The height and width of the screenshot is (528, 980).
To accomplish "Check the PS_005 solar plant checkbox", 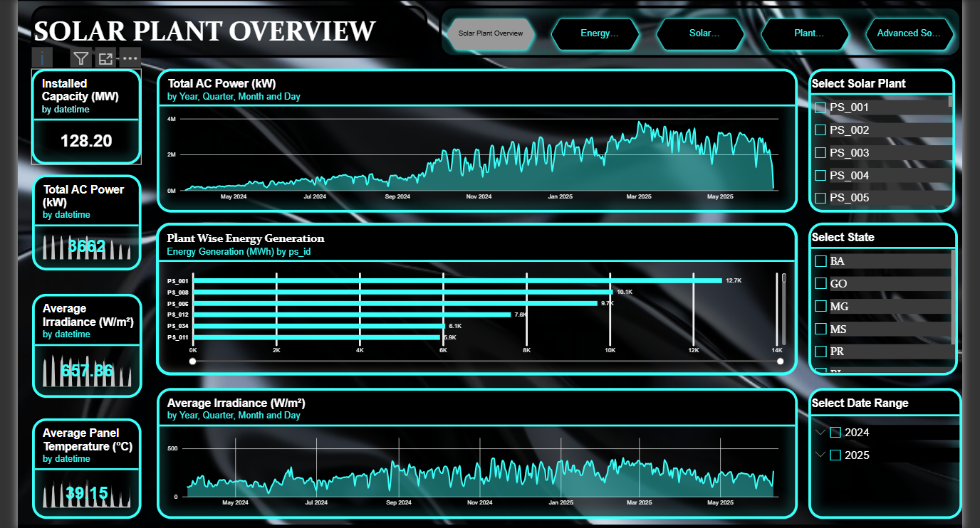I will tap(820, 198).
